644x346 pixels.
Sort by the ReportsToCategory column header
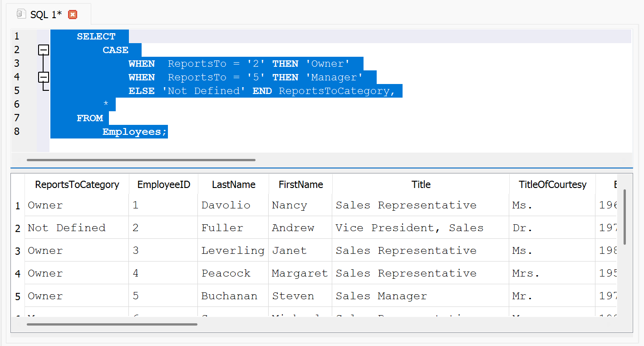point(77,184)
